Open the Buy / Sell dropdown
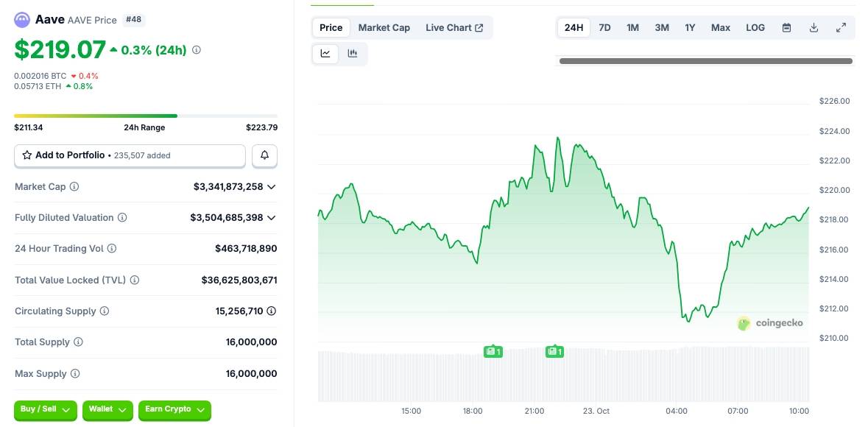 (x=45, y=409)
